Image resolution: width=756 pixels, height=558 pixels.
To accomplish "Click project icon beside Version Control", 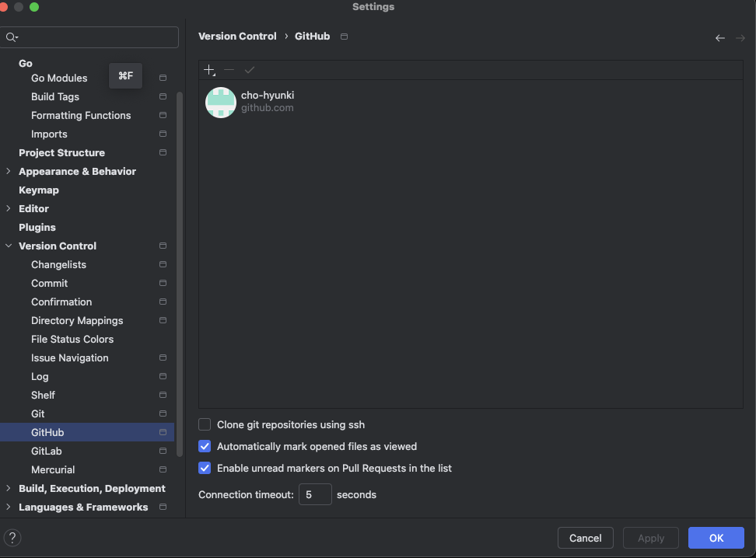I will click(x=163, y=246).
